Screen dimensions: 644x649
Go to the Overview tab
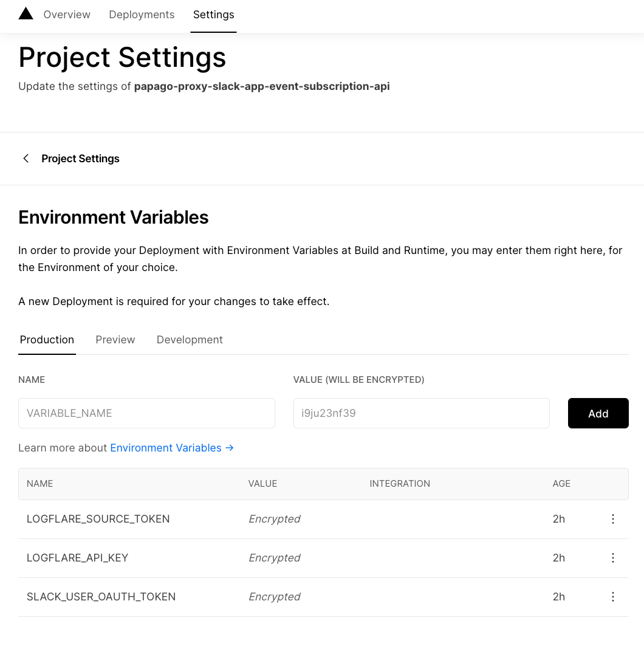(67, 15)
